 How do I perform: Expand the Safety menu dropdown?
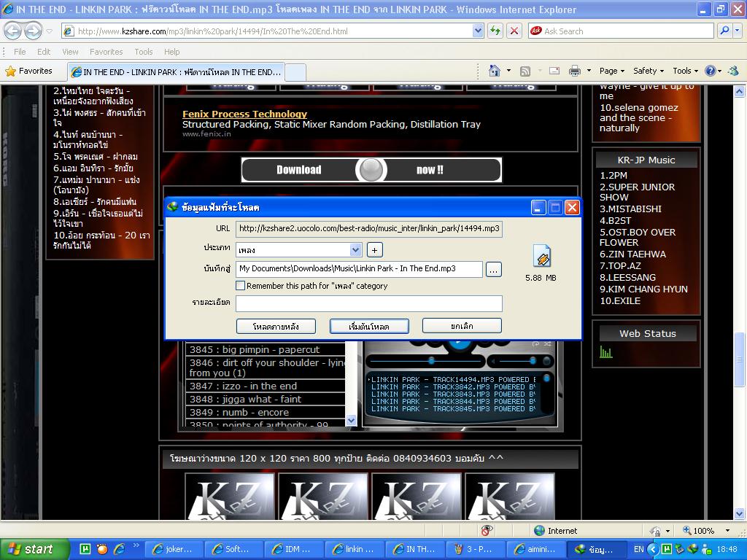[x=649, y=71]
